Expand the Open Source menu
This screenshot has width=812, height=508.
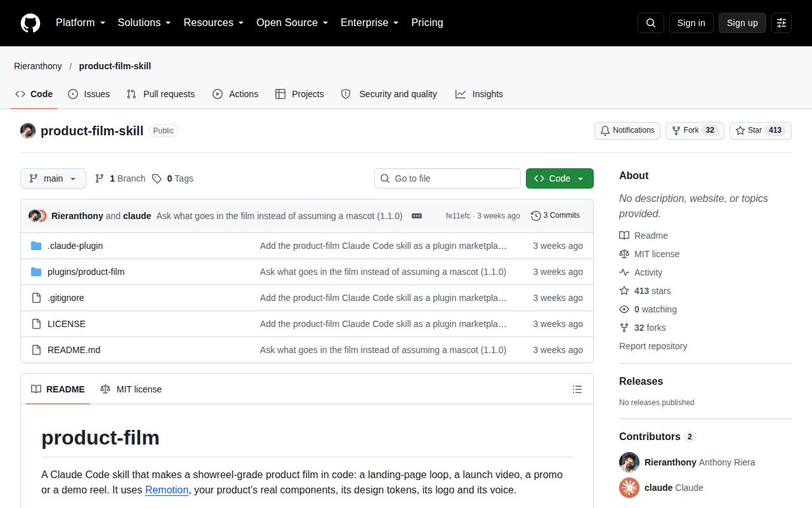pos(292,23)
